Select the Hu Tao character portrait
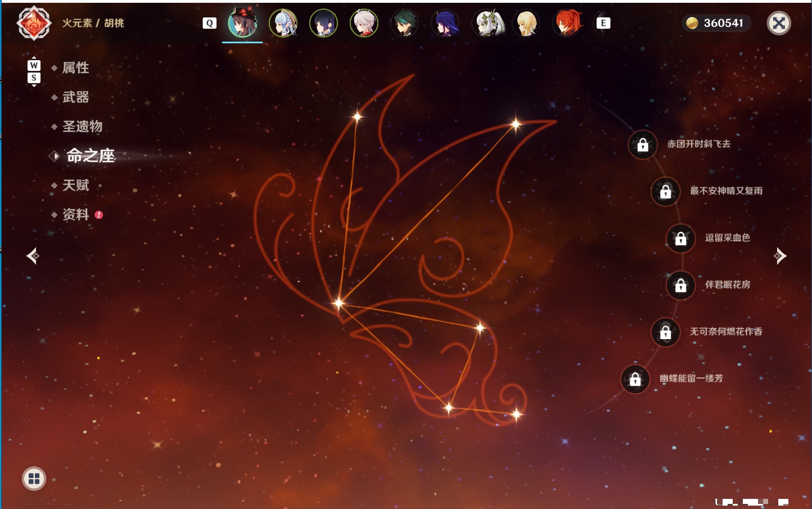The image size is (812, 509). point(242,23)
